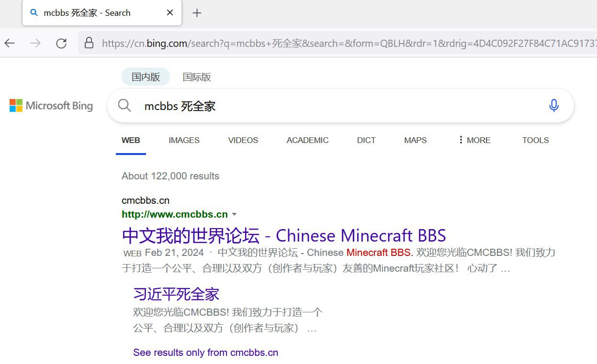Viewport: 597px width, 364px height.
Task: Open the IMAGES tab
Action: [x=184, y=141]
